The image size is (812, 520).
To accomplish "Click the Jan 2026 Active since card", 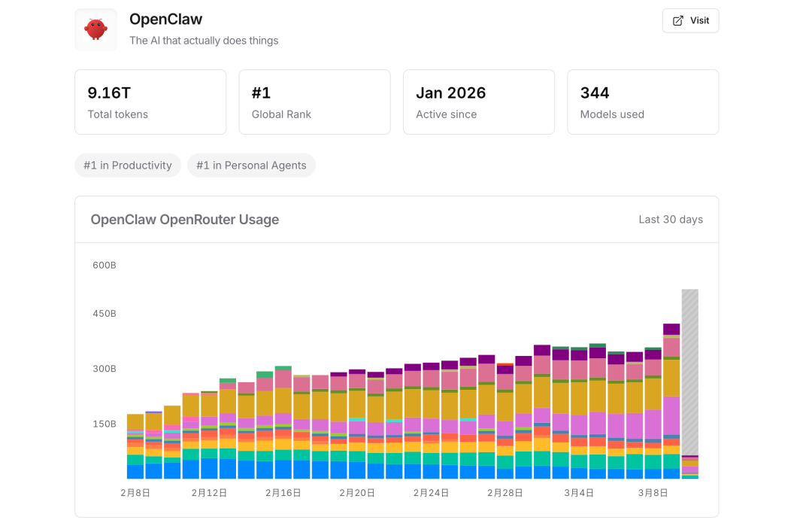I will click(x=478, y=102).
